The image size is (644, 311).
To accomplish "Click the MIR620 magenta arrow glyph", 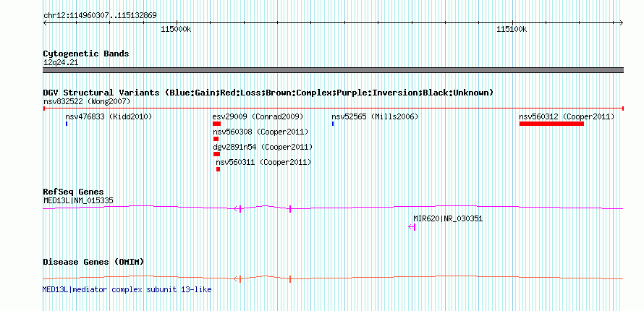I will coord(412,227).
